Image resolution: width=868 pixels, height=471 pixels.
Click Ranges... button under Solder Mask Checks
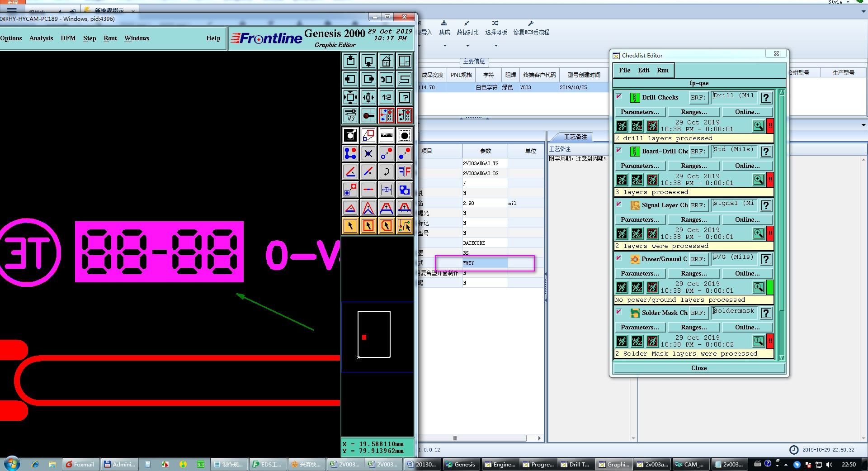(693, 327)
